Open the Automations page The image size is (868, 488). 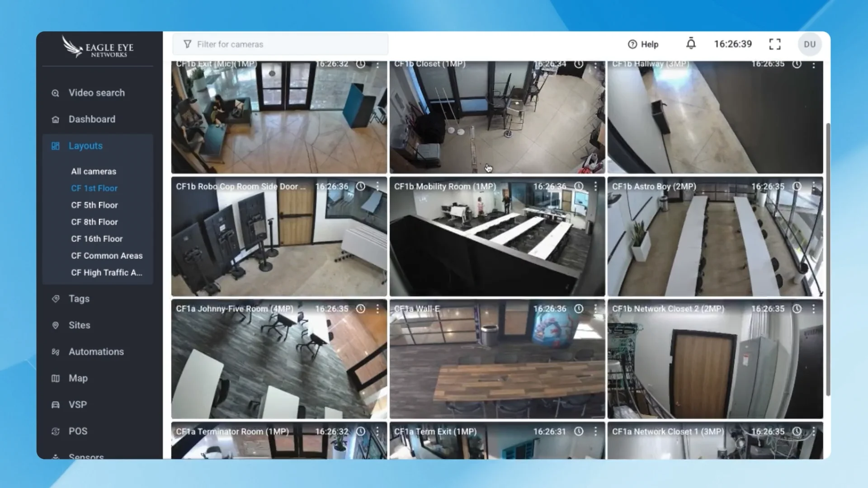pos(96,352)
